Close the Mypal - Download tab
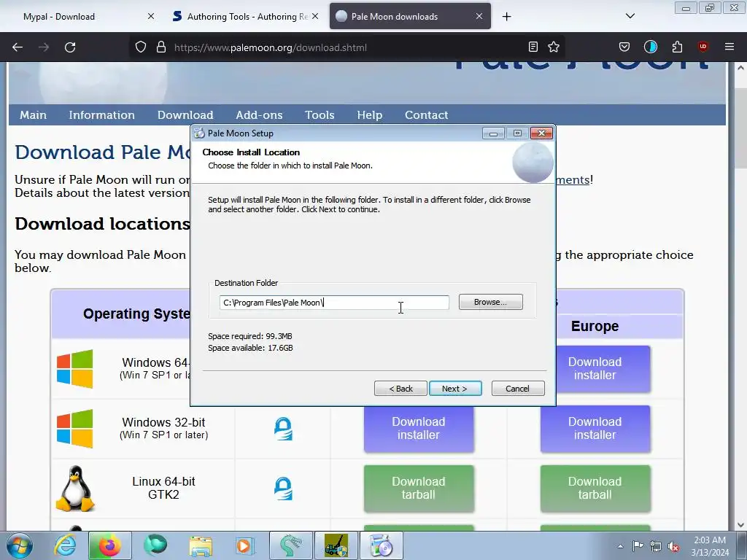This screenshot has width=747, height=560. tap(151, 16)
